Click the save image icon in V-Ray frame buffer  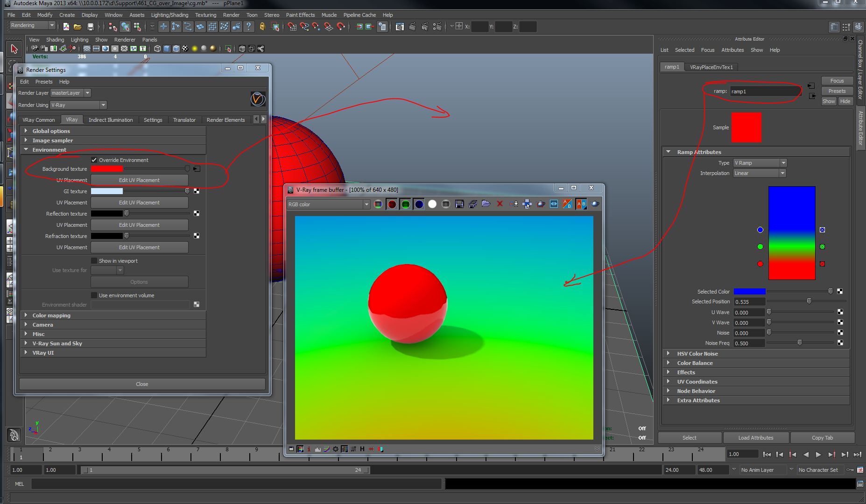(x=459, y=204)
